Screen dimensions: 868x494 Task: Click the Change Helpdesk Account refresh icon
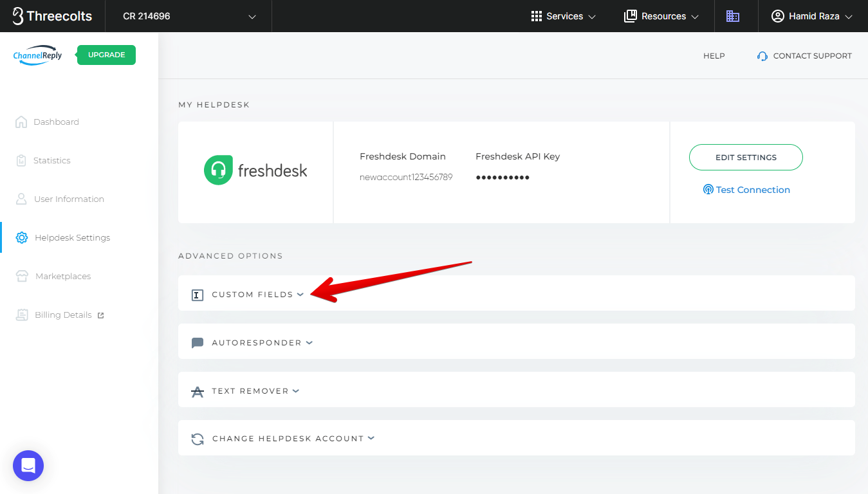(198, 439)
